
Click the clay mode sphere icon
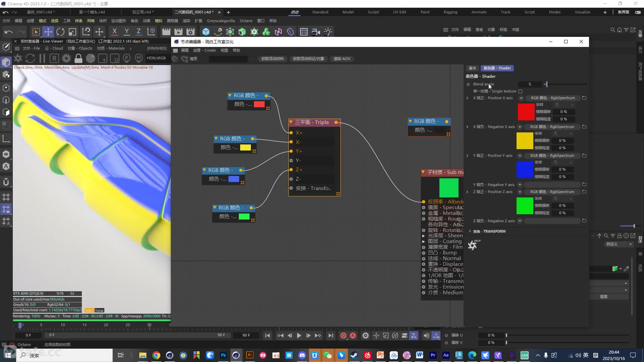(91, 58)
